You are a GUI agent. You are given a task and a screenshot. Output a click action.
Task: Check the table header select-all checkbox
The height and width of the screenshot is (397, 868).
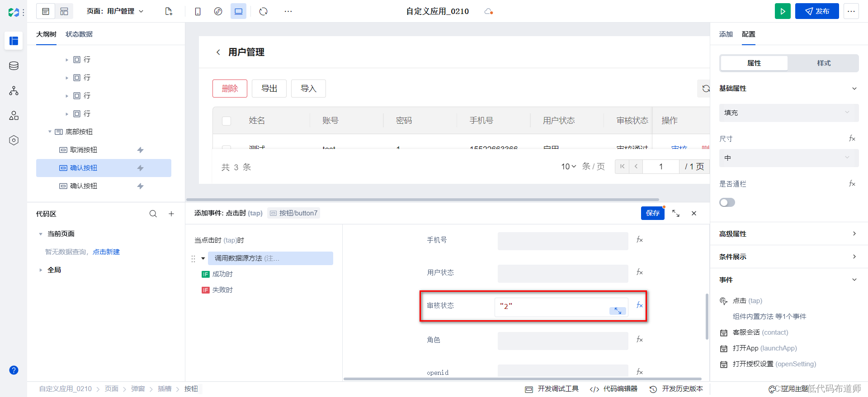click(226, 121)
